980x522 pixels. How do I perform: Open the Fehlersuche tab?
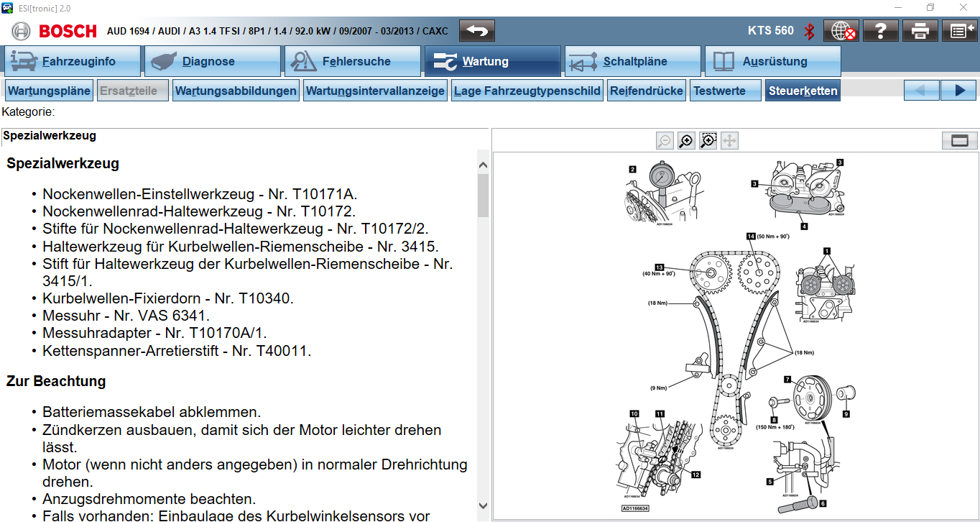coord(352,62)
